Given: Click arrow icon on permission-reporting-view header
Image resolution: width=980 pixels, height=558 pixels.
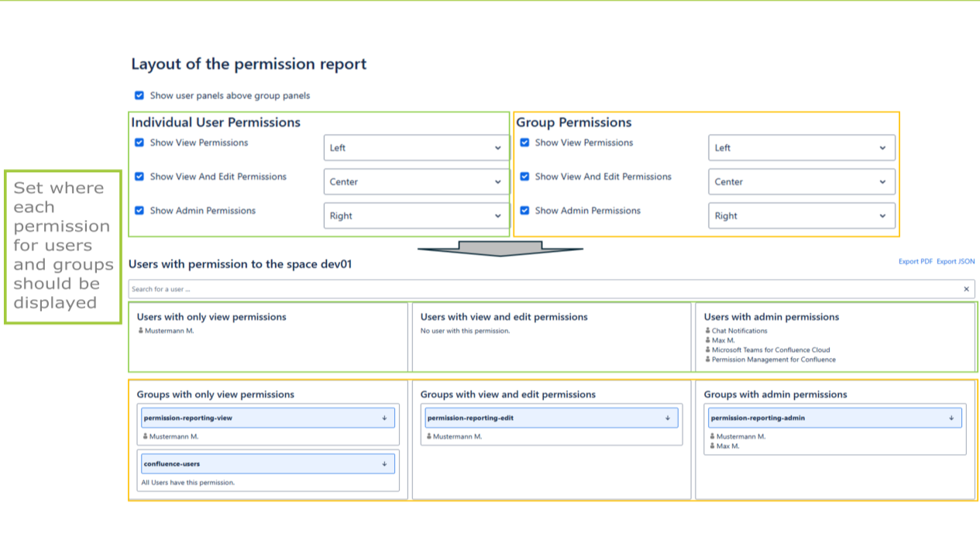Looking at the screenshot, I should point(384,418).
